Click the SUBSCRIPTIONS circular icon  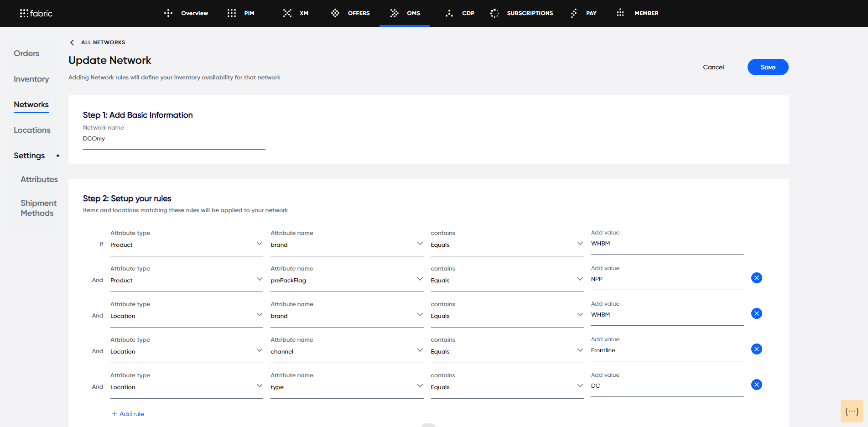[494, 13]
